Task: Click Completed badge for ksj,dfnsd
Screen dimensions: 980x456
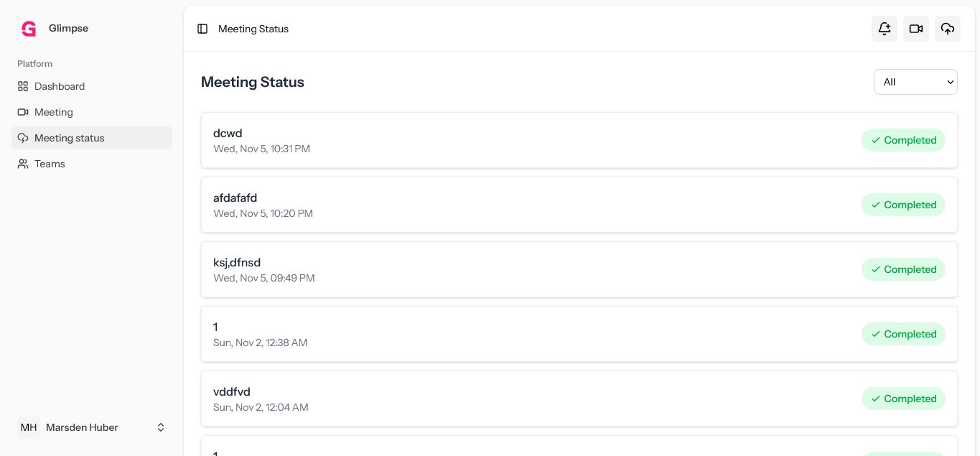Action: pos(903,269)
